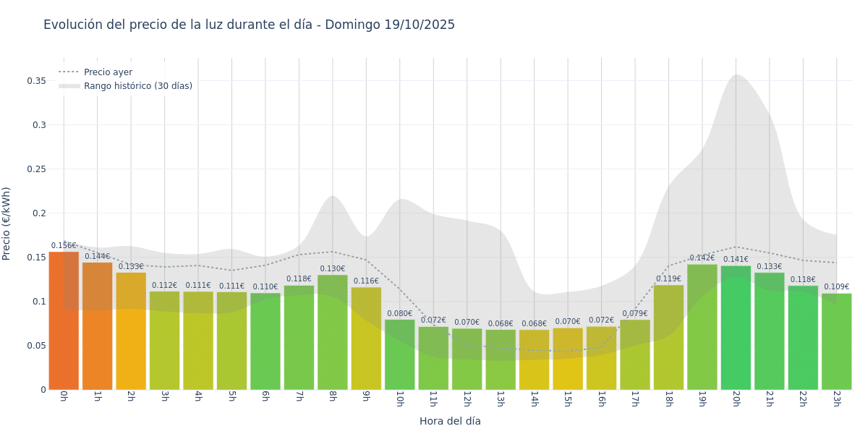Click the yellow 2h bar at 0.133€
This screenshot has height=434, width=868.
click(x=131, y=333)
